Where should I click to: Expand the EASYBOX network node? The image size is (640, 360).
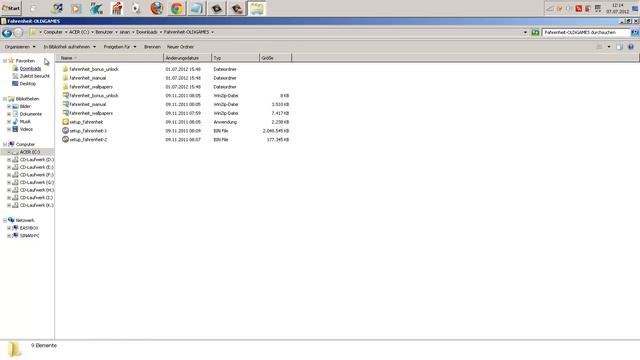(x=9, y=228)
